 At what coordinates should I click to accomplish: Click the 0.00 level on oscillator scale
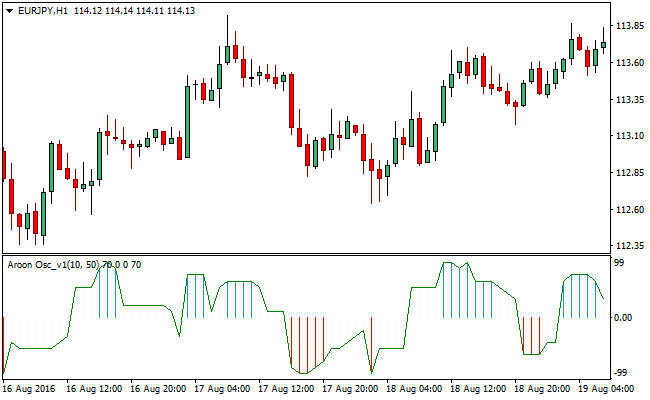(x=624, y=318)
